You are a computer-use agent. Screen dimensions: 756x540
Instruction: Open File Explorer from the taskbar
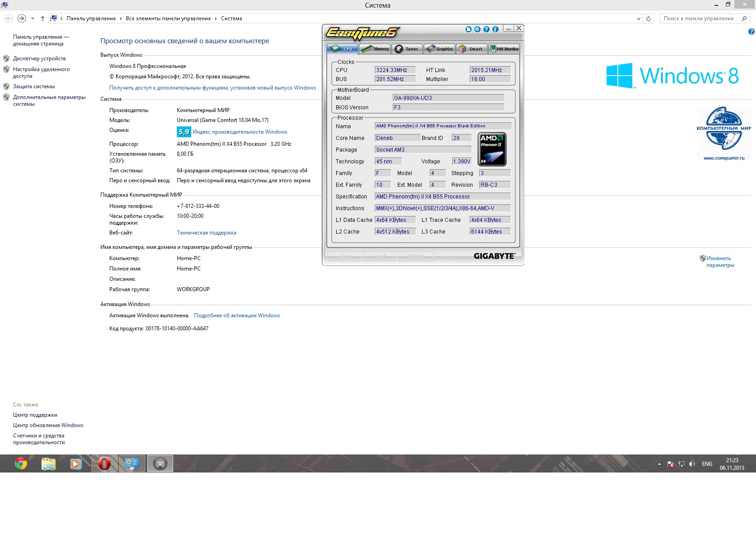tap(48, 463)
